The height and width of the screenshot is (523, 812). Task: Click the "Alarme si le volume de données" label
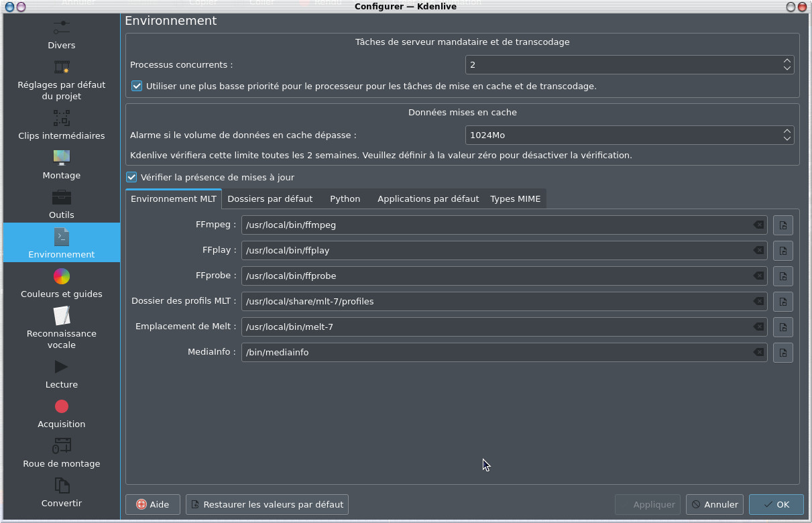243,135
